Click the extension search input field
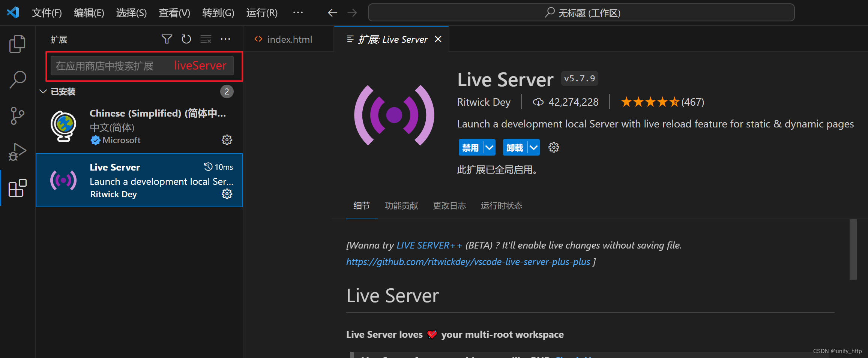This screenshot has height=358, width=868. [x=142, y=66]
